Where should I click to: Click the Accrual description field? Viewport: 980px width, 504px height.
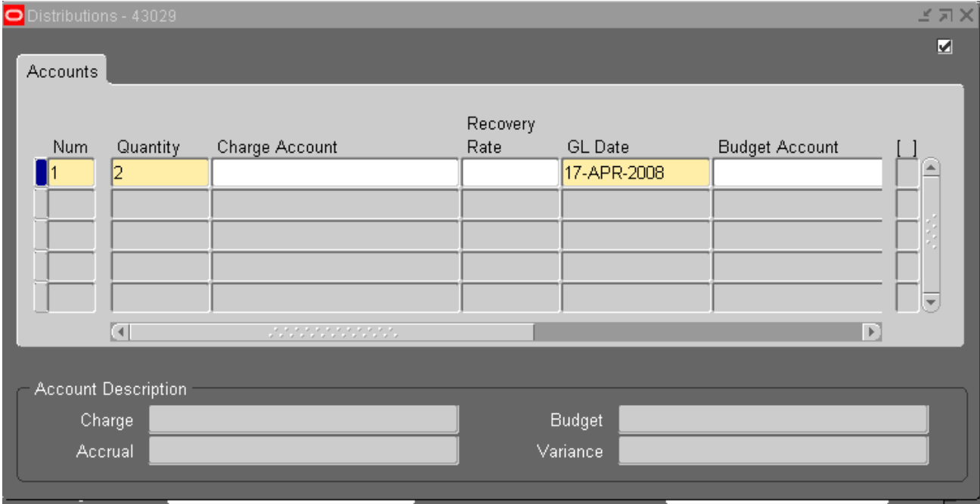[303, 451]
